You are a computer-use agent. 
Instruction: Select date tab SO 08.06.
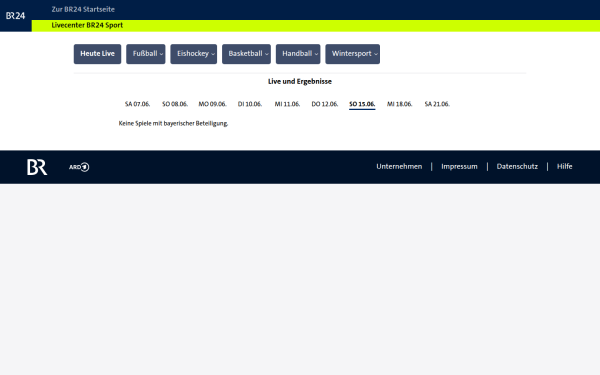tap(175, 104)
